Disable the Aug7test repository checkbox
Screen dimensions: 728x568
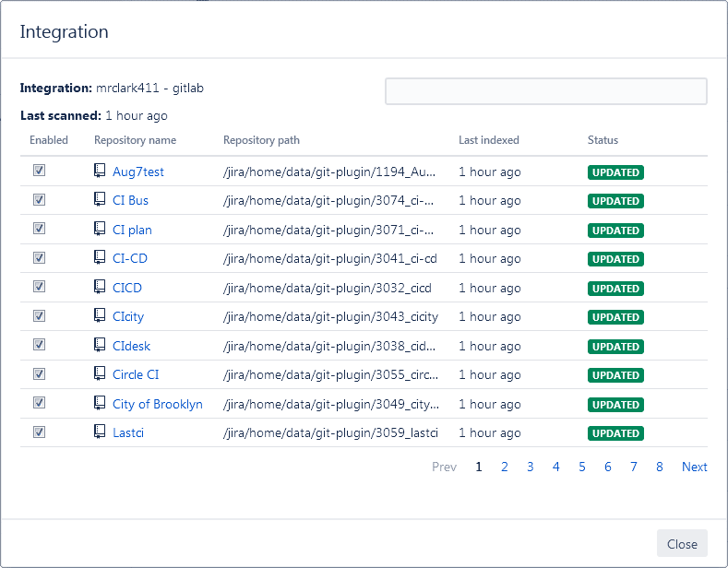[39, 171]
